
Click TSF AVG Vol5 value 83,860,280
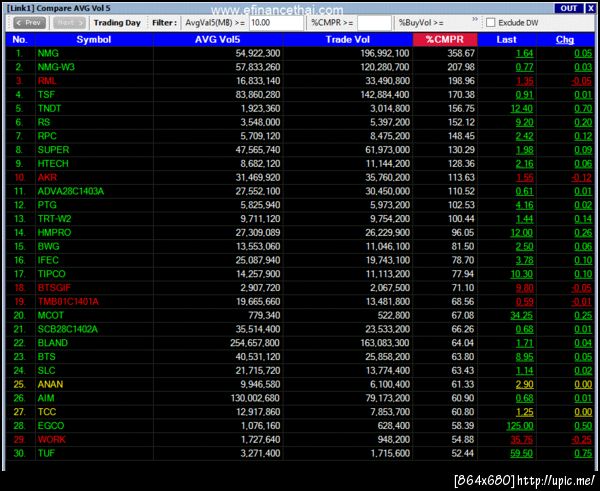(258, 95)
